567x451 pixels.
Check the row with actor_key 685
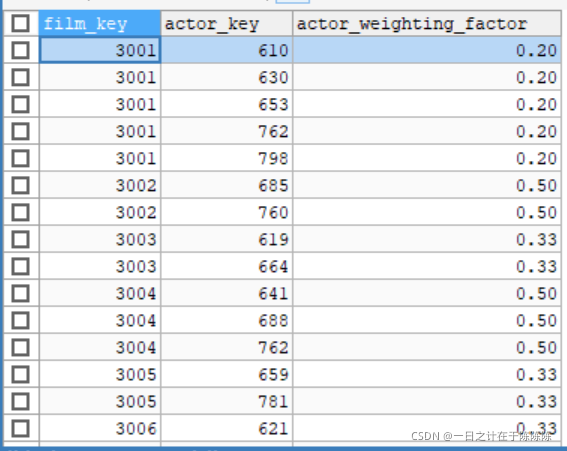tap(20, 185)
